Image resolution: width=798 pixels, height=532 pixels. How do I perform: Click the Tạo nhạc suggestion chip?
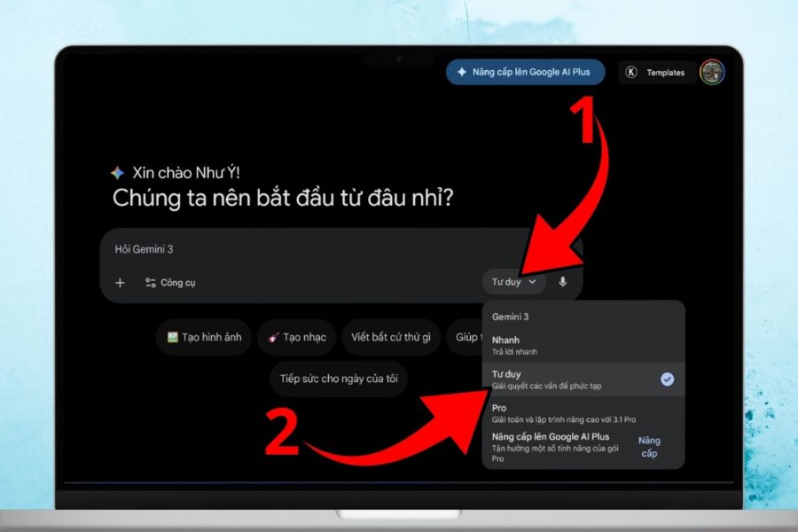[297, 337]
